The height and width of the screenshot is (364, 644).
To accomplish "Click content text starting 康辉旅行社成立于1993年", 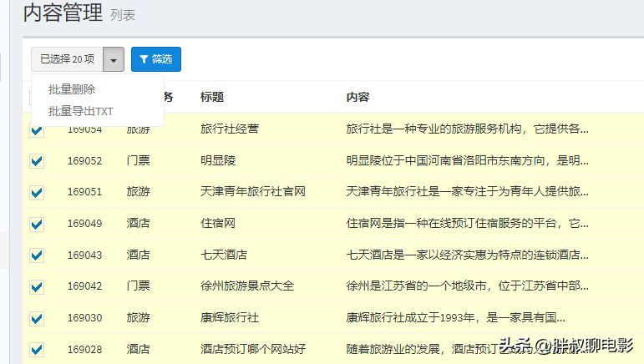I will coord(456,317).
